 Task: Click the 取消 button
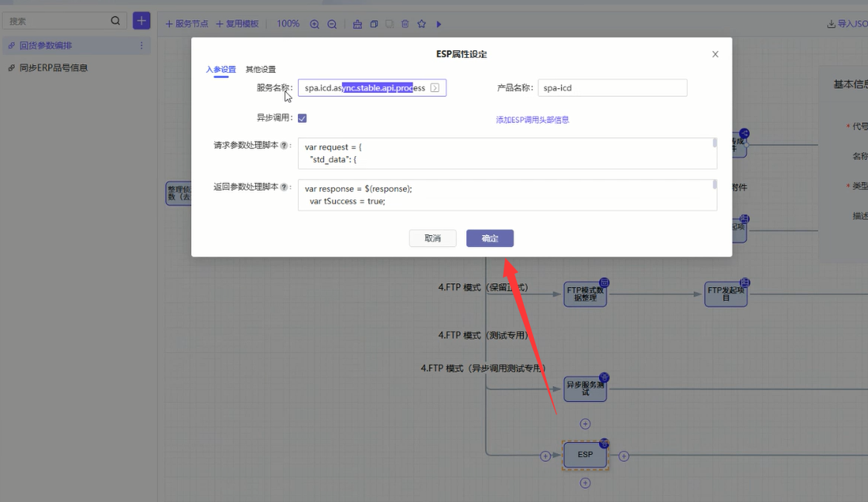(x=433, y=238)
